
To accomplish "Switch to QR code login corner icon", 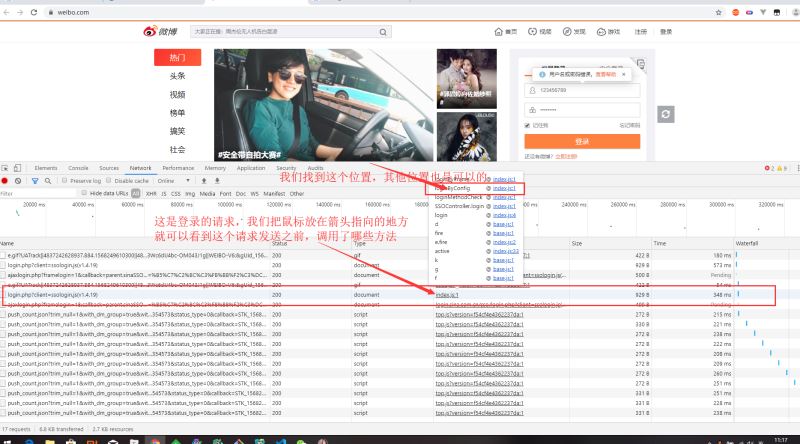I will [x=640, y=63].
